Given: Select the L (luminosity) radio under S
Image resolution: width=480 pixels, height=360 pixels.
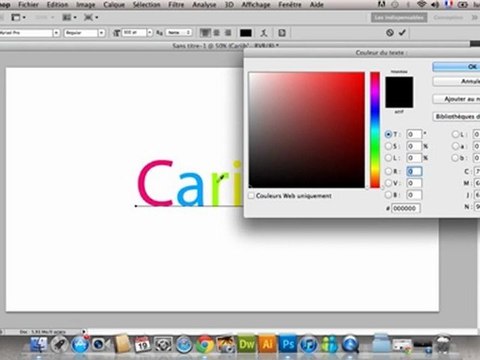Looking at the screenshot, I should (388, 157).
